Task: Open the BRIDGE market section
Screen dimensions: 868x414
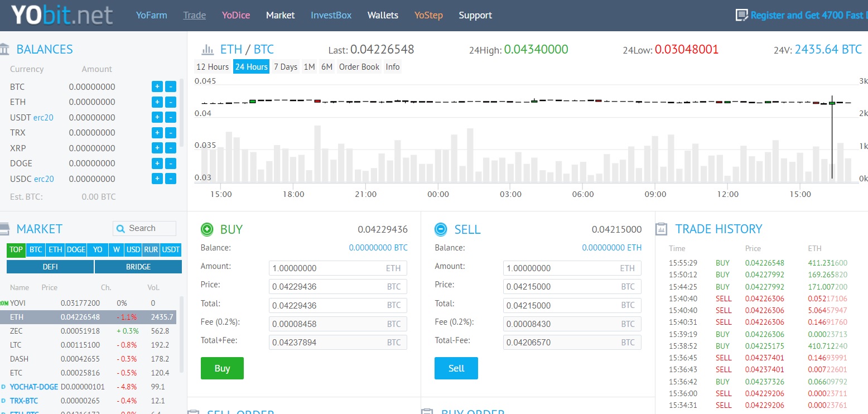Action: pos(138,267)
